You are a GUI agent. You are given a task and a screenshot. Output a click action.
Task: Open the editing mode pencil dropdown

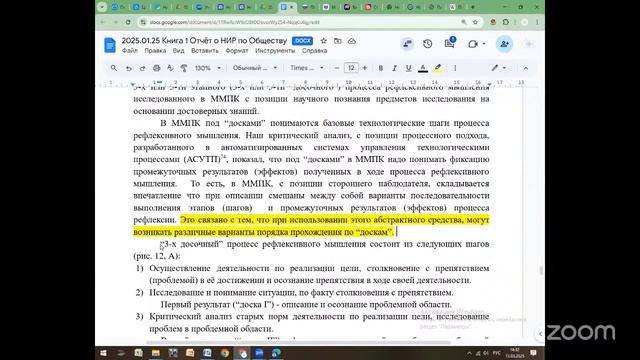pos(498,68)
